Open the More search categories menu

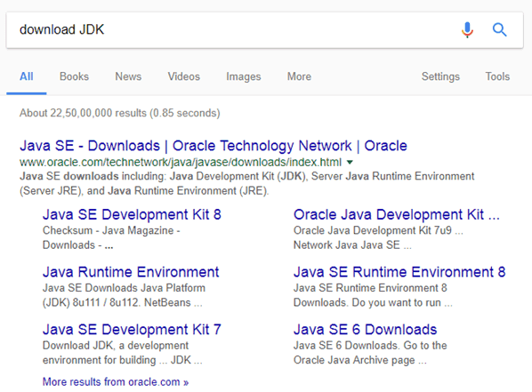pos(299,76)
